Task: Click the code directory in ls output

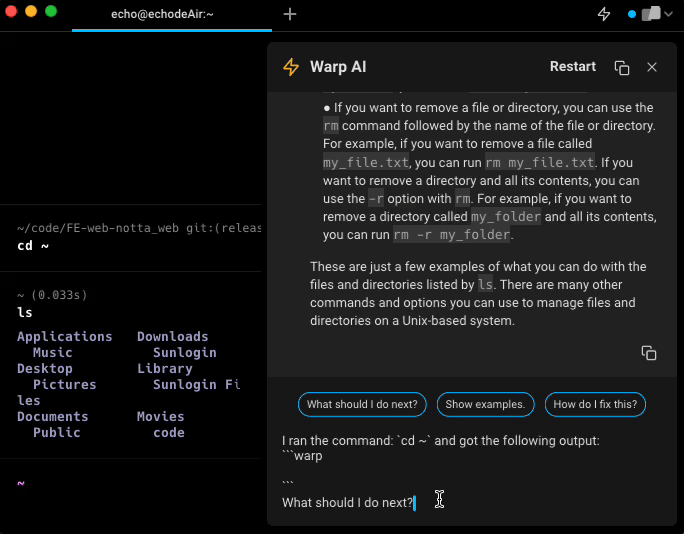Action: (169, 432)
